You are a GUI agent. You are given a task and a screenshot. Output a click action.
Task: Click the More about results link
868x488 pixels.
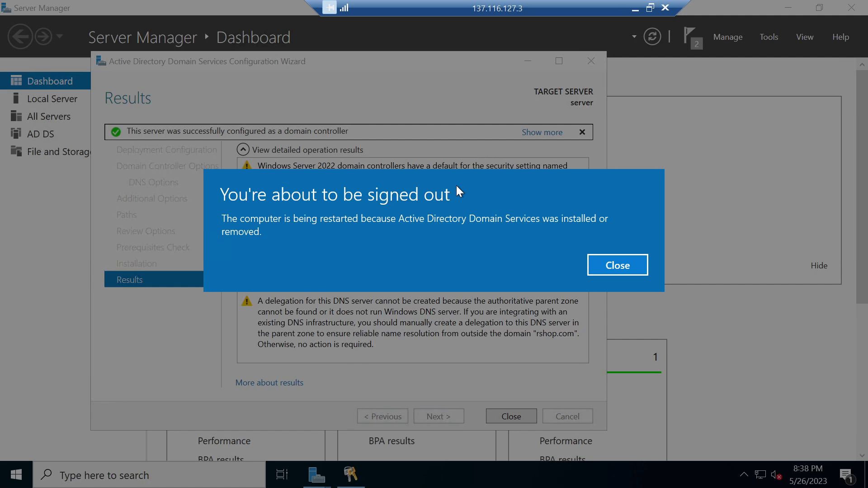[x=269, y=383]
